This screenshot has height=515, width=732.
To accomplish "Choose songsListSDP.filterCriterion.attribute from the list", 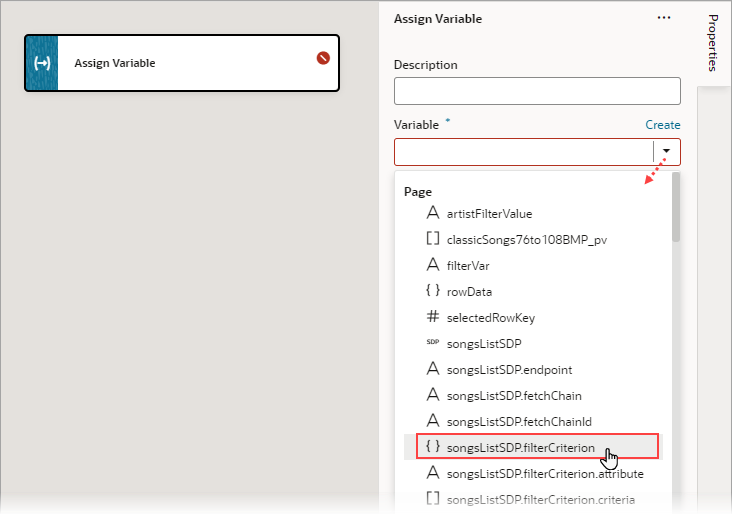I will (545, 473).
